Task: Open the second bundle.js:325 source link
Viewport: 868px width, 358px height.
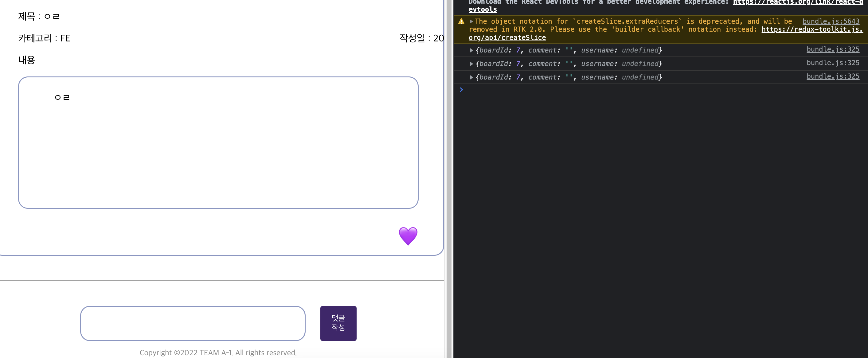Action: click(x=833, y=63)
